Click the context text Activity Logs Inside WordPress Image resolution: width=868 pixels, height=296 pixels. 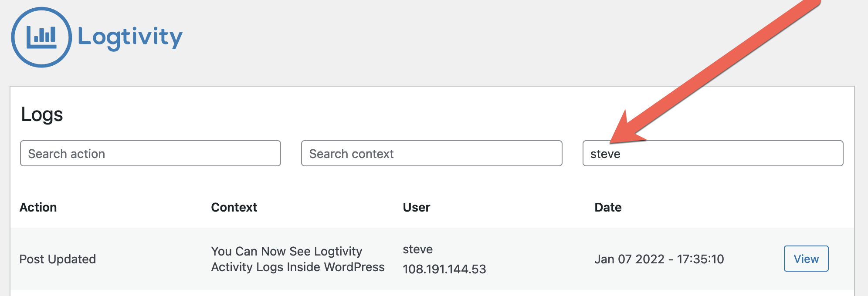click(x=297, y=267)
